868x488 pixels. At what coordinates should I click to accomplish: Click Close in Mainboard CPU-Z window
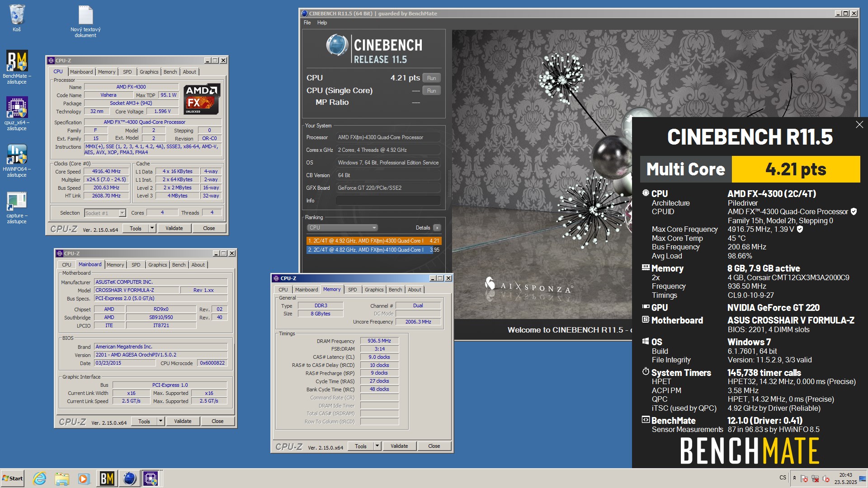217,421
